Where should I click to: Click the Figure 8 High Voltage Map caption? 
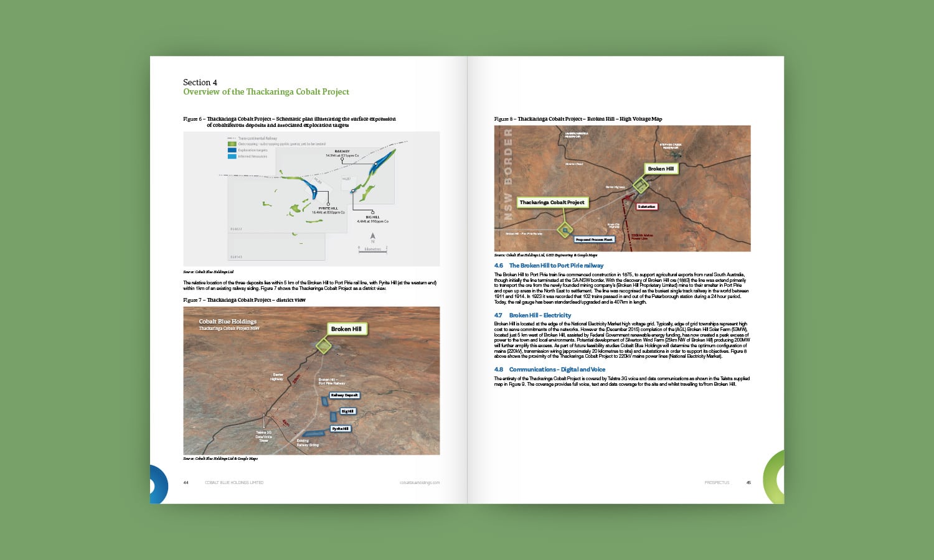578,119
